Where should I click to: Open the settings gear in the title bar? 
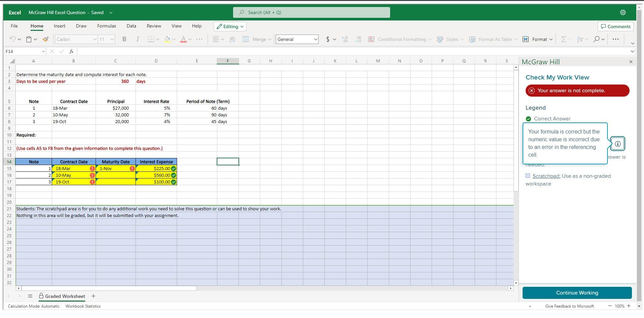623,12
